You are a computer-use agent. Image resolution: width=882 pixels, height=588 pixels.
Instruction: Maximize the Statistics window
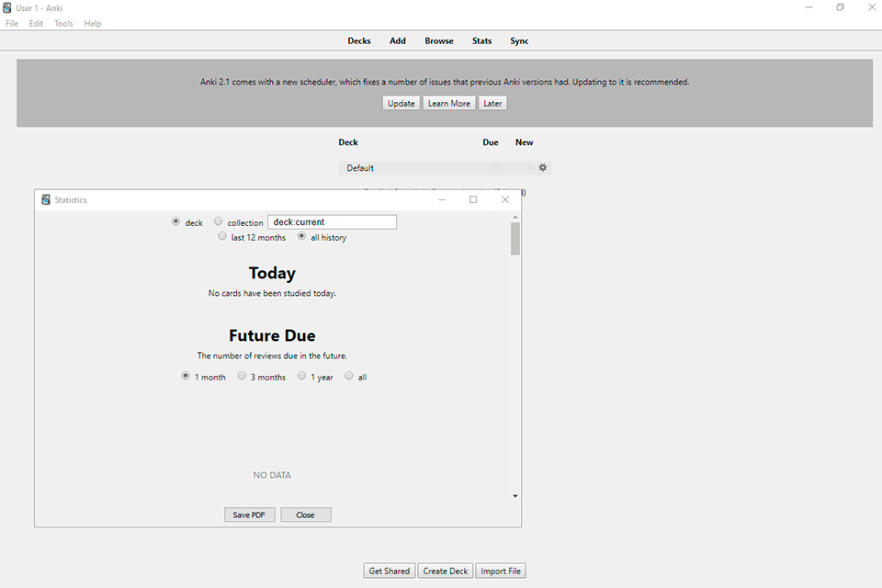tap(473, 199)
